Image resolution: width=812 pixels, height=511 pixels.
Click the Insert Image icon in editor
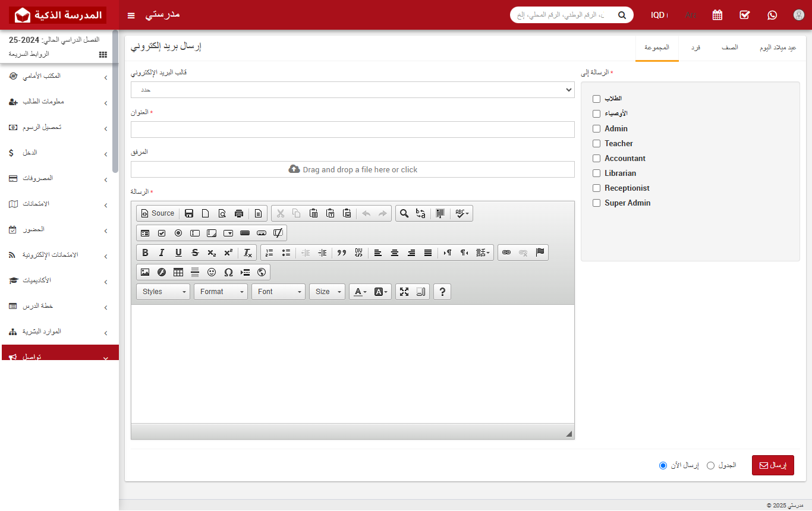[145, 272]
